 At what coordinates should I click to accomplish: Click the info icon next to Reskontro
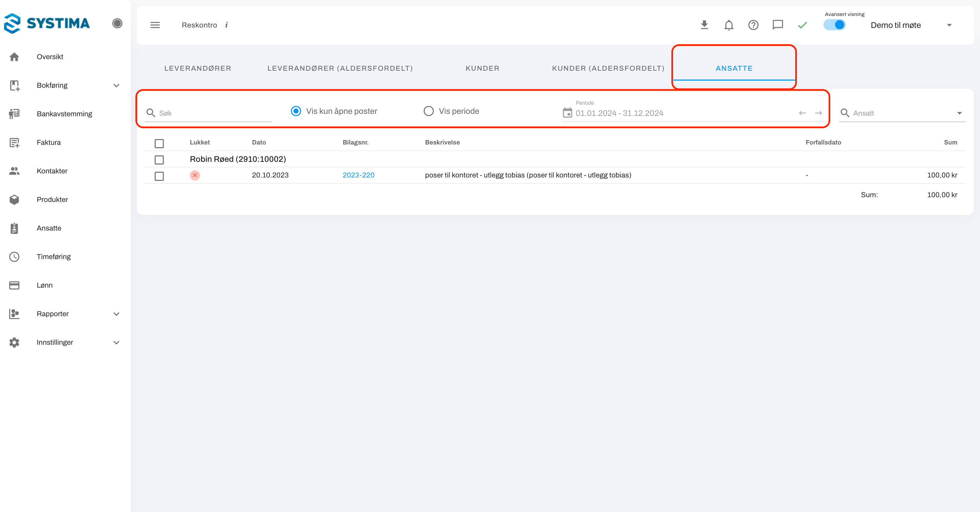coord(226,25)
